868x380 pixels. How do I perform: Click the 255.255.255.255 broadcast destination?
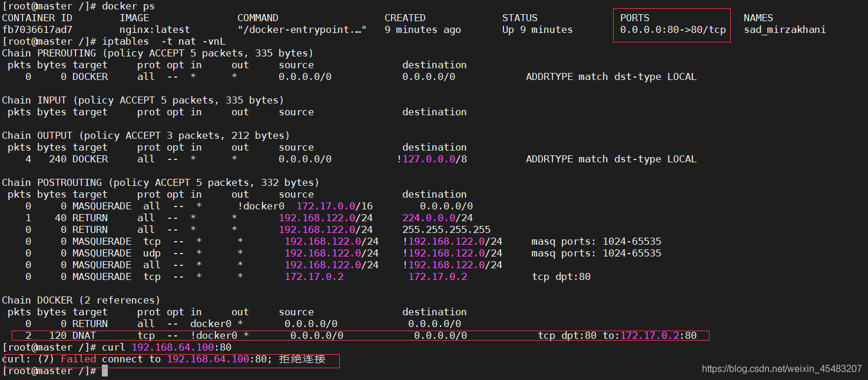pos(446,229)
